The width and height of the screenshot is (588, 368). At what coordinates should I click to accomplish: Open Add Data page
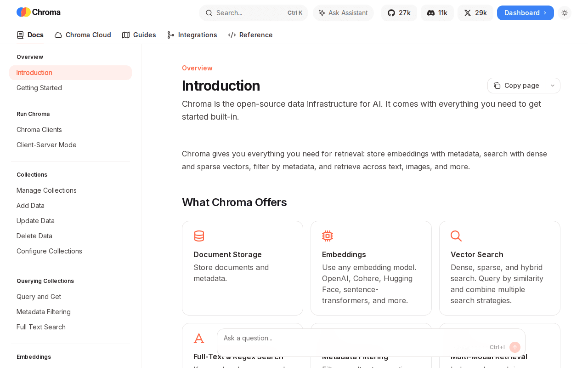click(x=30, y=206)
